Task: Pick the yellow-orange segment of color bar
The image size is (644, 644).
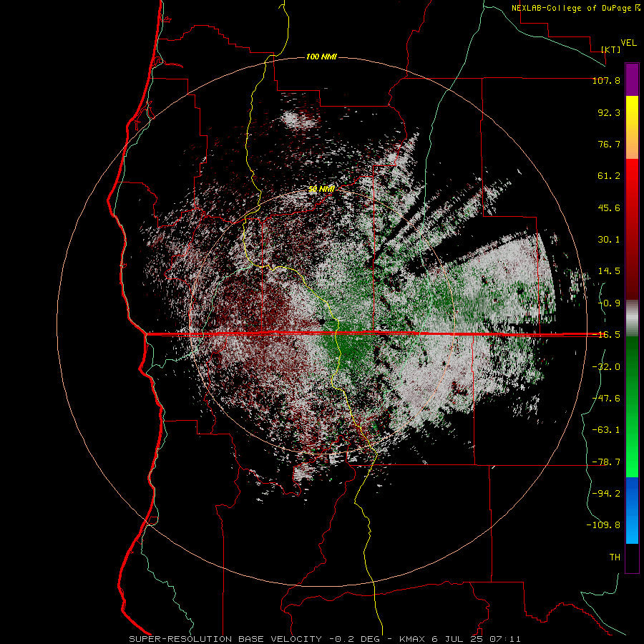Action: tap(632, 127)
